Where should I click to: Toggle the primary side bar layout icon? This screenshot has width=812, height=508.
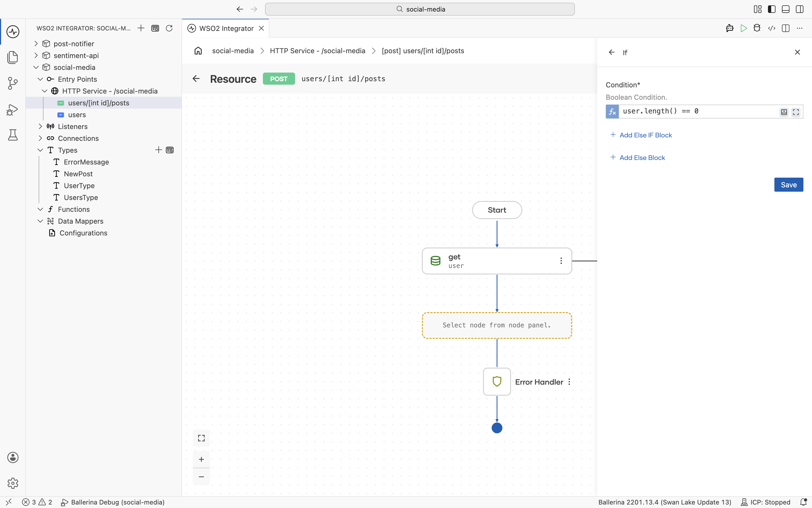771,9
